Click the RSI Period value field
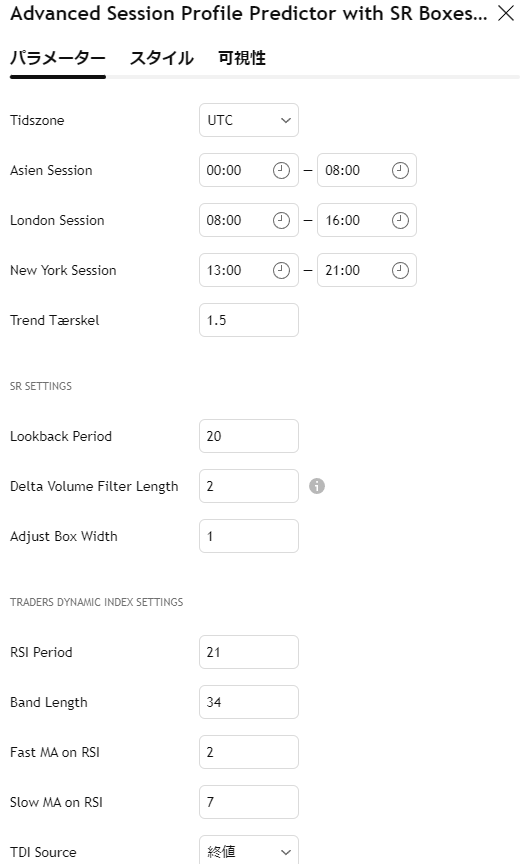Image resolution: width=526 pixels, height=864 pixels. [x=249, y=652]
